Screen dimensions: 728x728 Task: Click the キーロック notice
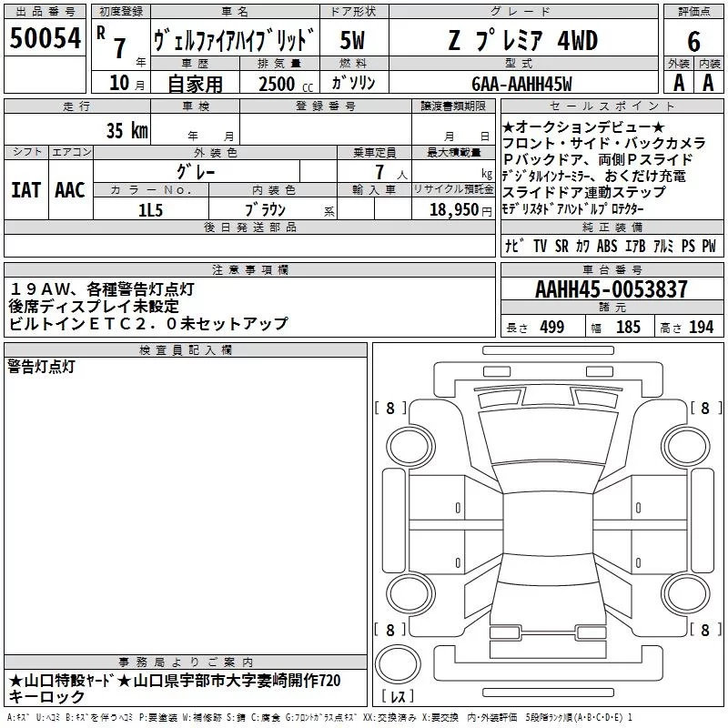(x=46, y=697)
